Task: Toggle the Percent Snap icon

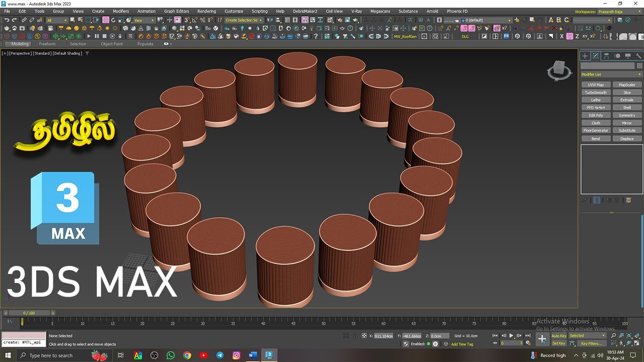Action: click(203, 20)
